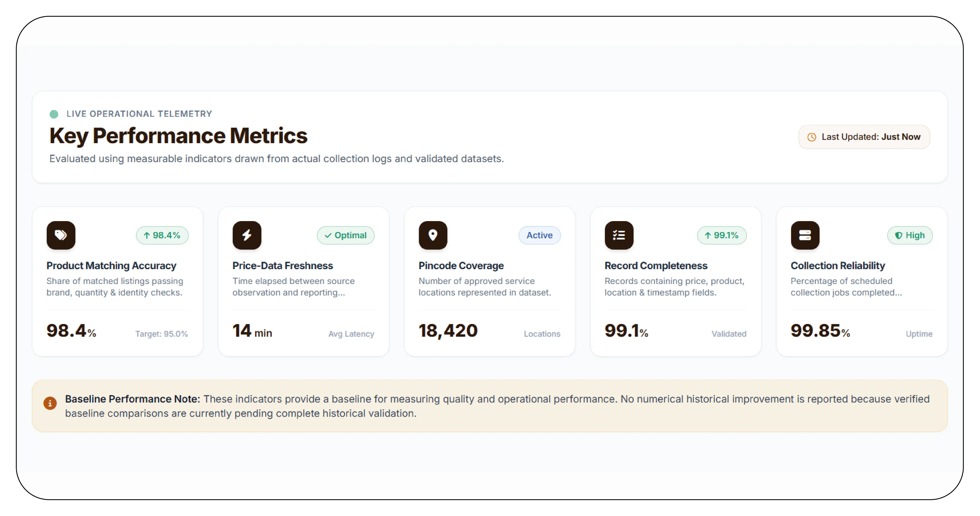Viewport: 980px width, 516px height.
Task: Click the 99.1% upward trend badge
Action: pos(722,235)
